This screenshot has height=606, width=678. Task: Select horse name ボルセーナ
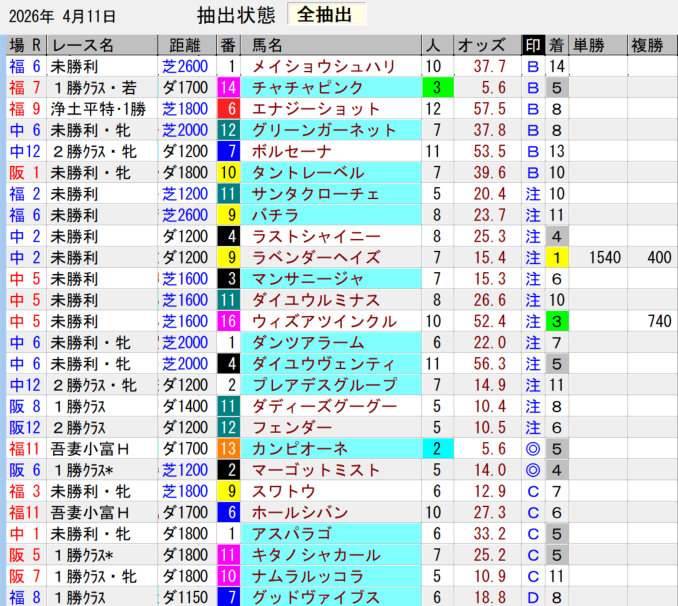click(x=291, y=151)
